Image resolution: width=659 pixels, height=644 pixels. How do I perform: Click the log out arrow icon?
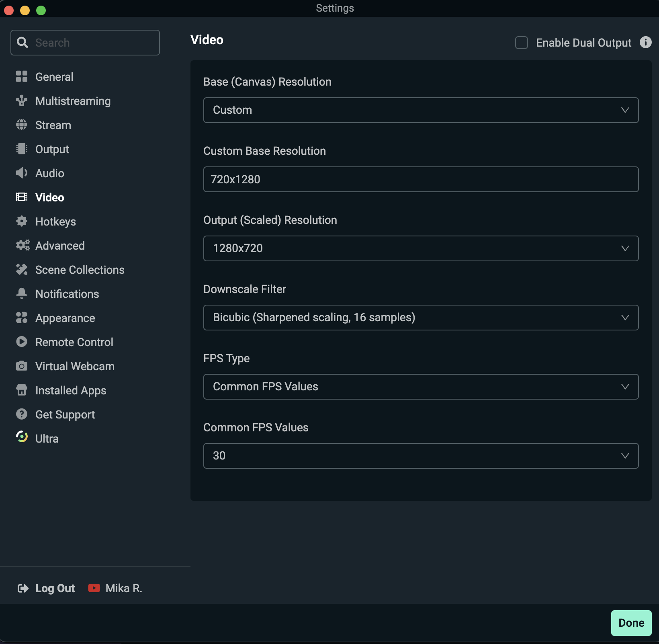[23, 589]
